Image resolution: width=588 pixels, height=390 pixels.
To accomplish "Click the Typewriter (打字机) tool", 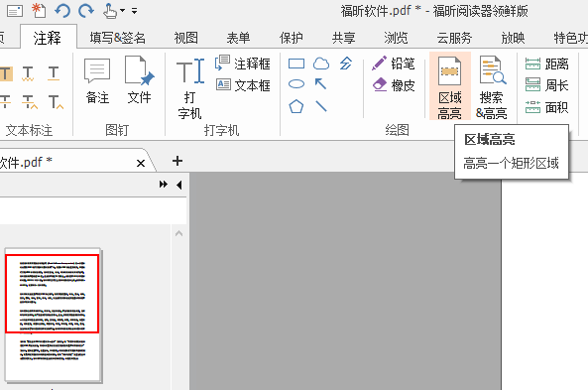I will click(190, 88).
